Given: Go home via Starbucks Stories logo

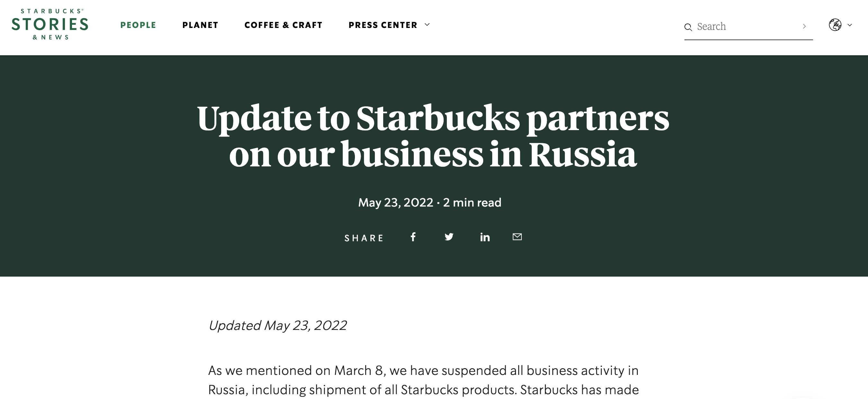Looking at the screenshot, I should pyautogui.click(x=50, y=25).
